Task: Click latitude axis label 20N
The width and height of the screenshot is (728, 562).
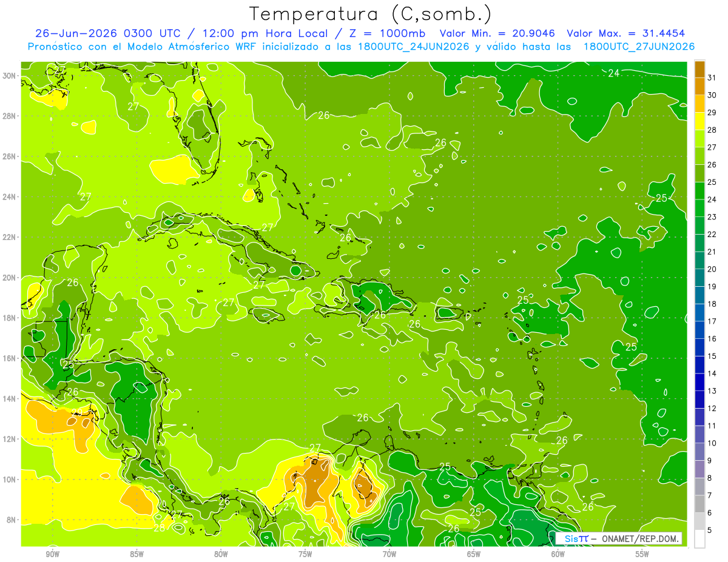Action: [10, 277]
